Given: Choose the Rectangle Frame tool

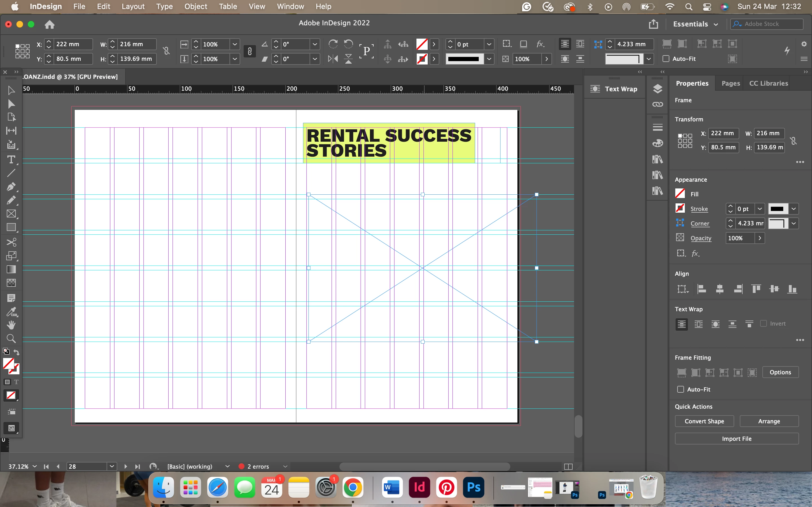Looking at the screenshot, I should point(11,214).
